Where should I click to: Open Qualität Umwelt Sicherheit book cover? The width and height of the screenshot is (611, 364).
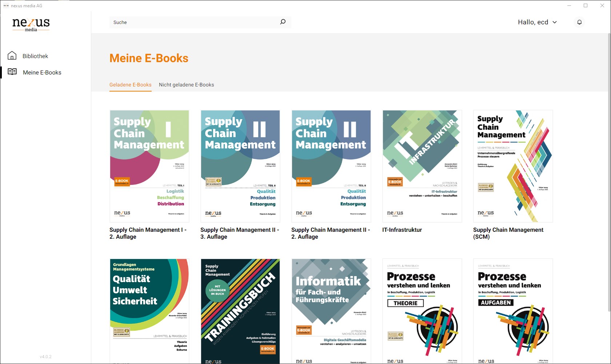(x=149, y=311)
